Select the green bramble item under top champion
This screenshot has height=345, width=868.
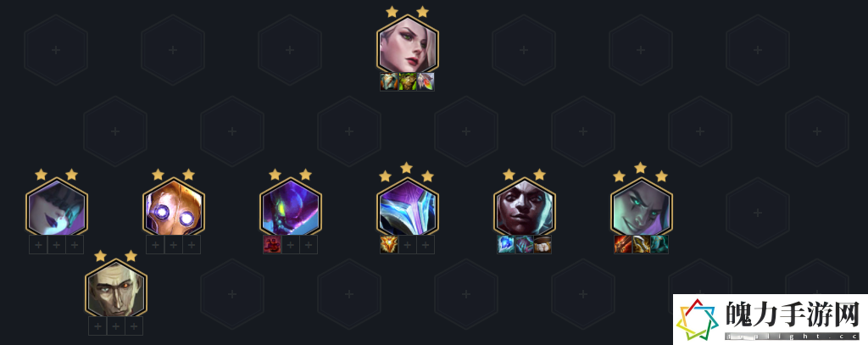[408, 82]
